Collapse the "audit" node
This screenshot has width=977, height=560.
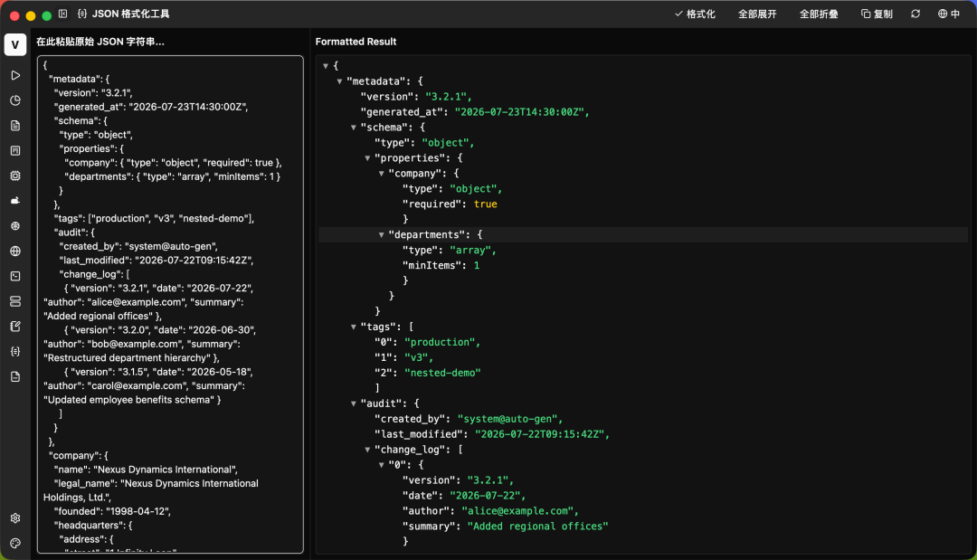(354, 403)
